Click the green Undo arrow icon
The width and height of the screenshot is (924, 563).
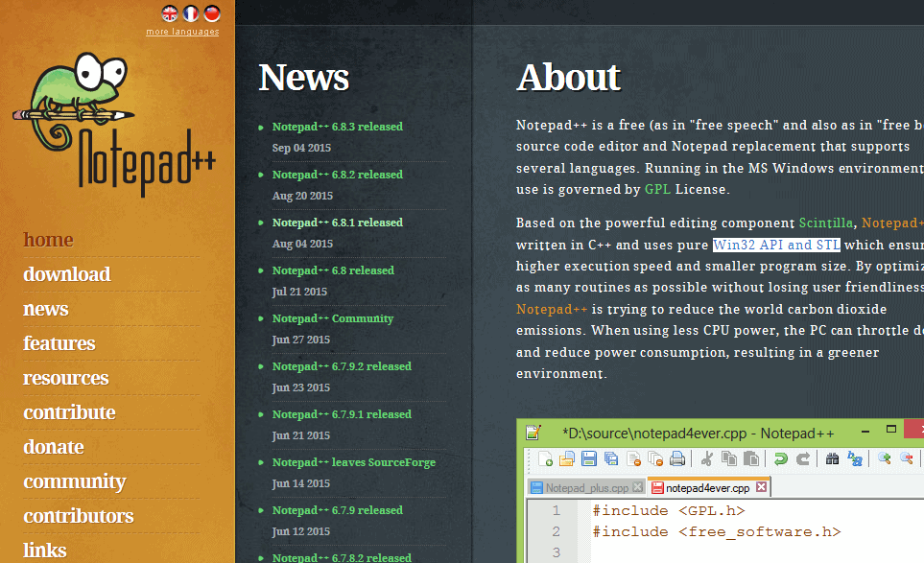point(781,458)
